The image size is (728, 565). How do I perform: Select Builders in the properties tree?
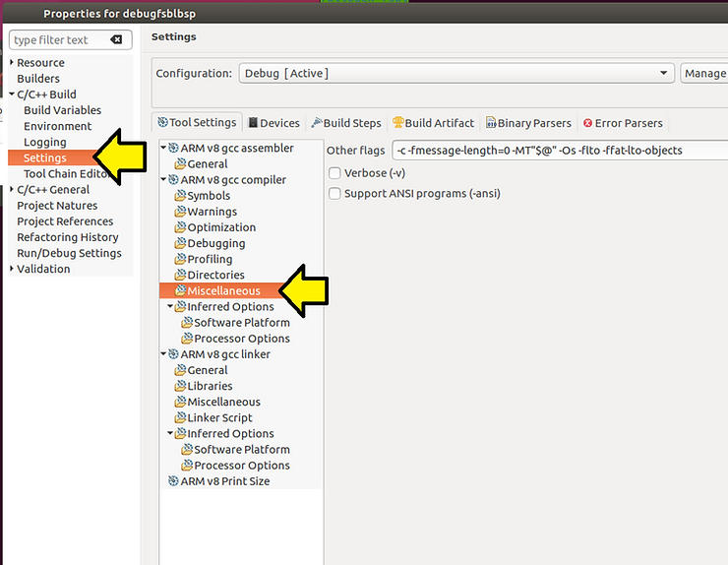point(38,79)
